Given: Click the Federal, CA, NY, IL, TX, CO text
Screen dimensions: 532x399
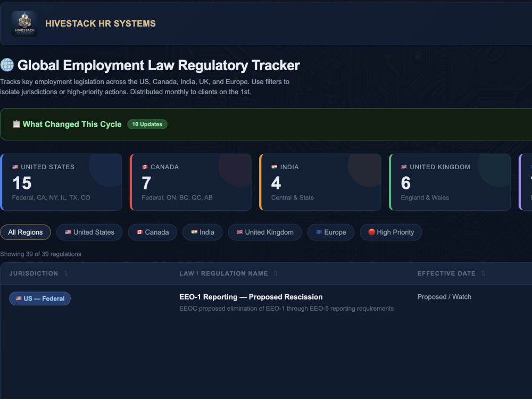Looking at the screenshot, I should [51, 197].
